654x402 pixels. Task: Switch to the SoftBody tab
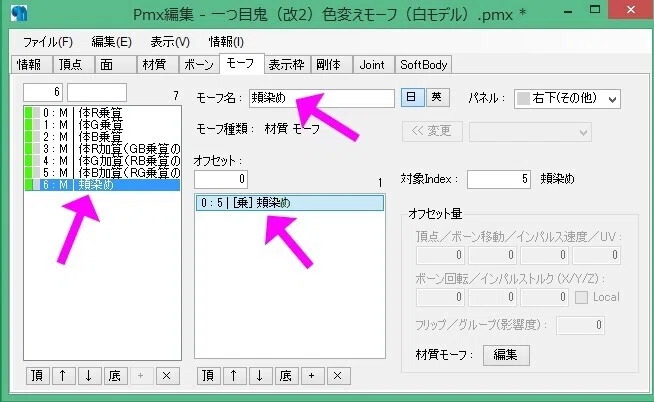point(423,65)
